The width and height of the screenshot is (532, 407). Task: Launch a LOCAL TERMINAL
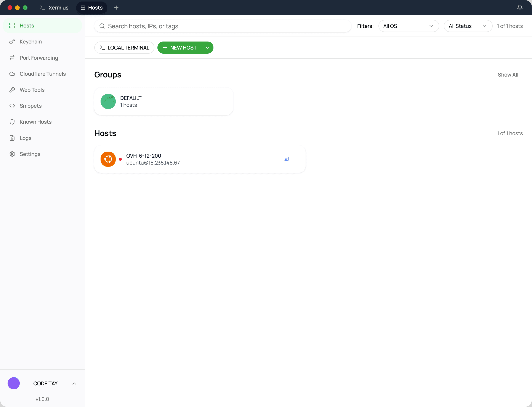click(x=124, y=48)
